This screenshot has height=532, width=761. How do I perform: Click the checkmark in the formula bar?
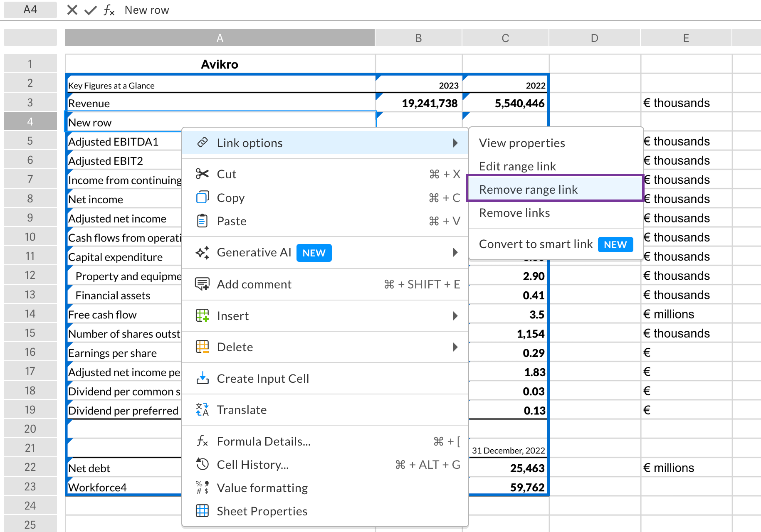90,10
